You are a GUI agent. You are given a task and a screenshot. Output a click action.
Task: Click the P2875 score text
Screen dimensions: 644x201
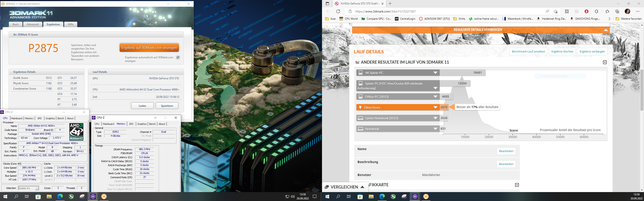pos(43,48)
